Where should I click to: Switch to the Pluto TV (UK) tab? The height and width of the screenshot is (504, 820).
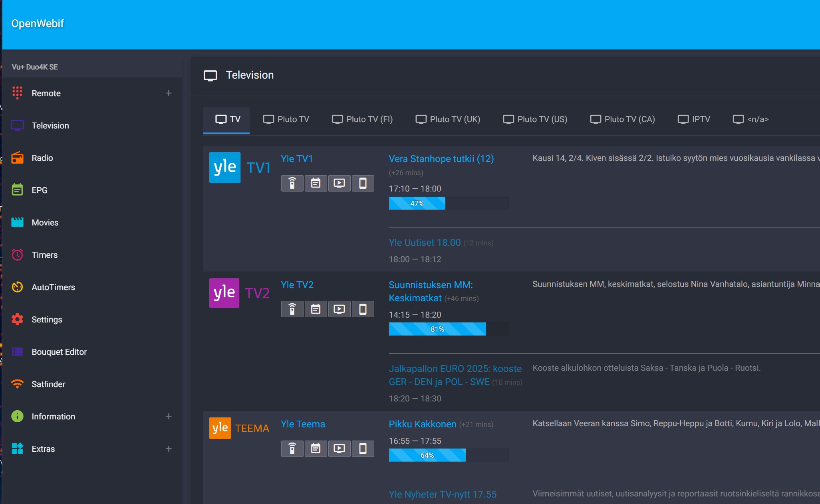448,119
